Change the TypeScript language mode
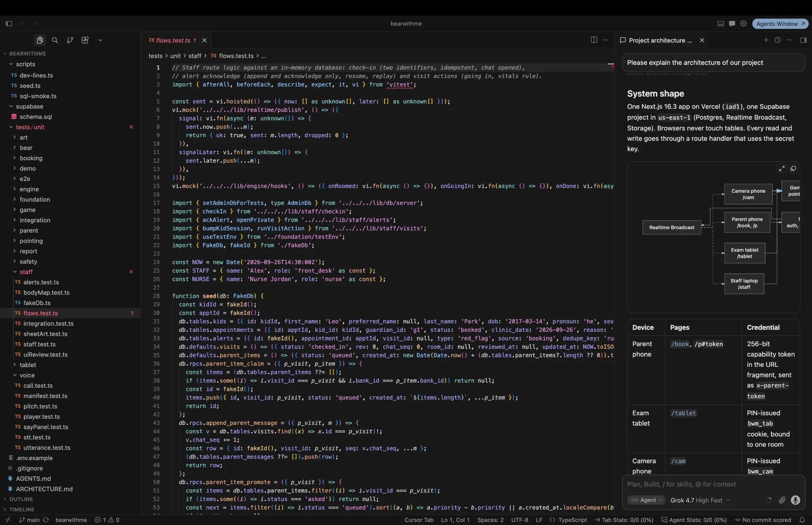812x525 pixels. (572, 520)
